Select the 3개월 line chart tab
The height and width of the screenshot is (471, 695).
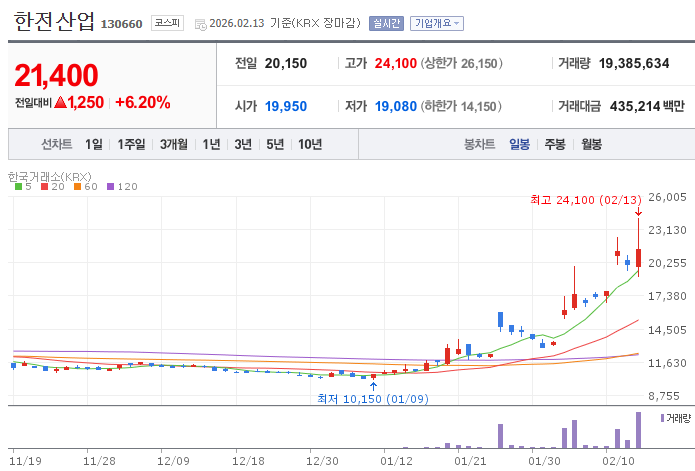(x=173, y=144)
